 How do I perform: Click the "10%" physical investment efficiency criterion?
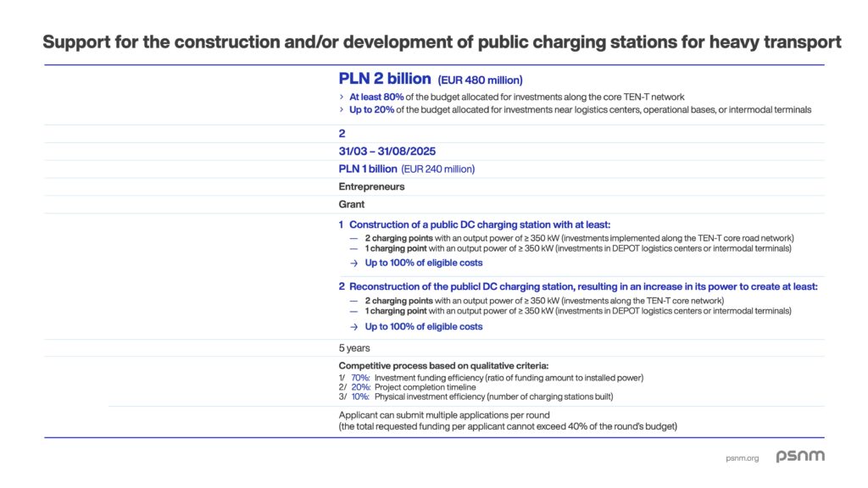point(360,396)
